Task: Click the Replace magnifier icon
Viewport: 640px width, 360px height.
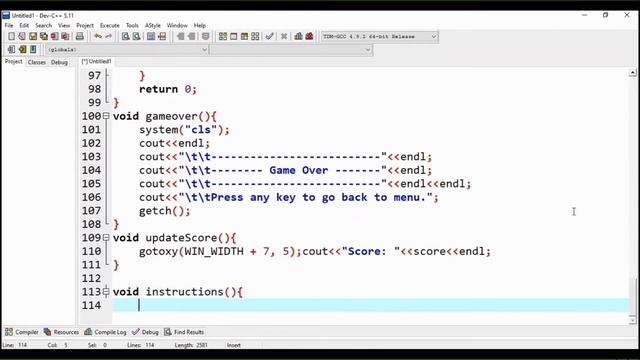Action: (136, 36)
